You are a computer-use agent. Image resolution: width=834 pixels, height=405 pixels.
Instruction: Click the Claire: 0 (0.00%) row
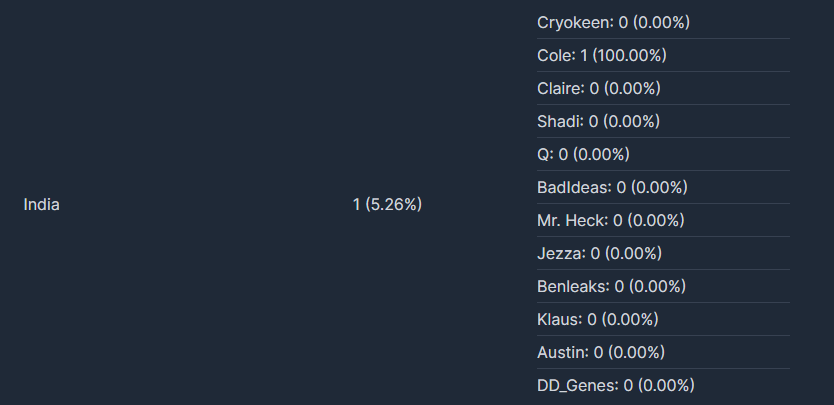[x=663, y=88]
